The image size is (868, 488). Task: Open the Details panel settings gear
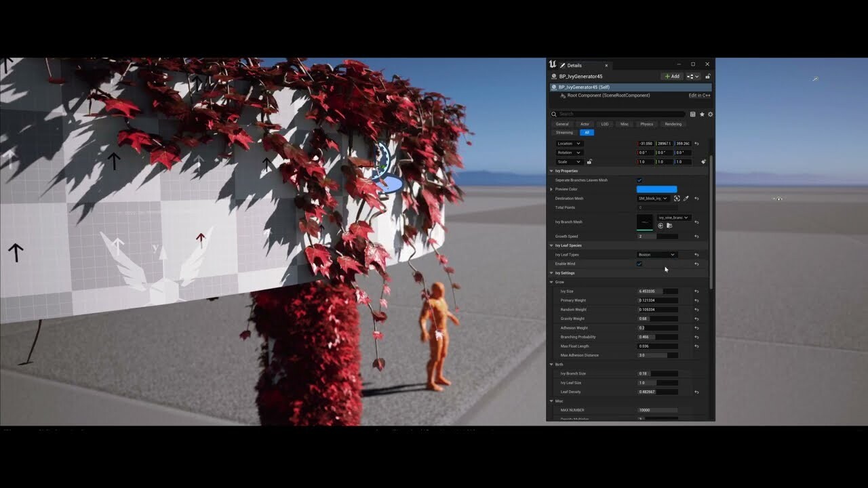click(709, 114)
